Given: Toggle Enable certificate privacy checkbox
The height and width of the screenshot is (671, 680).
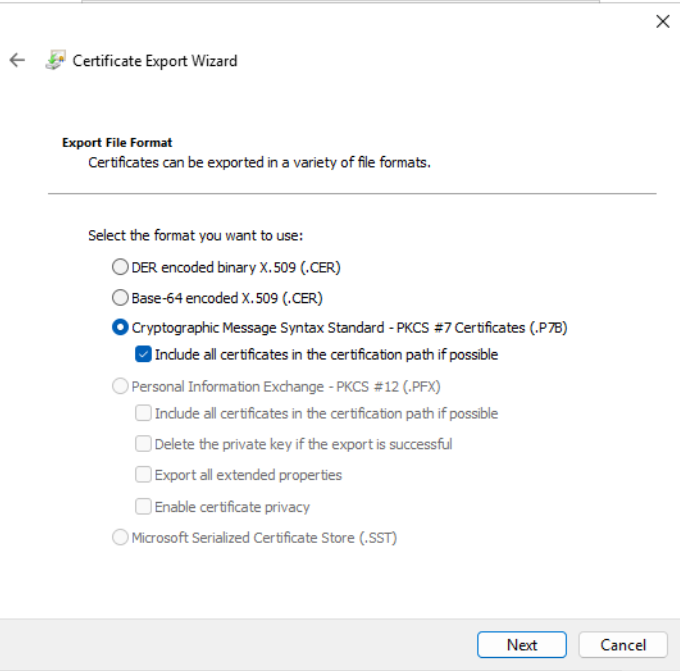Looking at the screenshot, I should [144, 507].
